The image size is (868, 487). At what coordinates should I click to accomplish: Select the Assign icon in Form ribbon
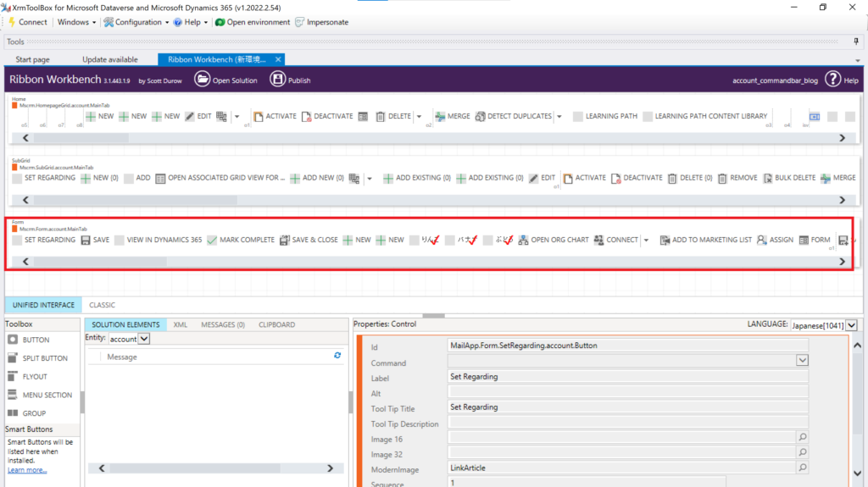762,240
